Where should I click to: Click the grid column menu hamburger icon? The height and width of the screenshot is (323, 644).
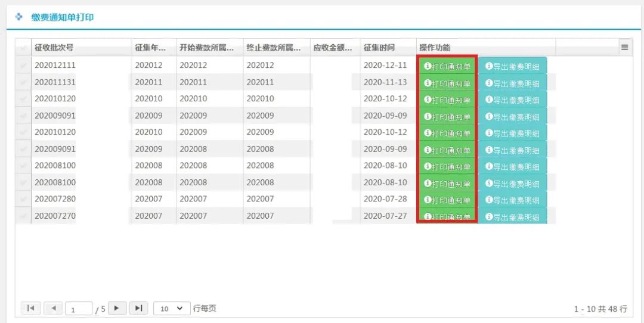point(624,47)
